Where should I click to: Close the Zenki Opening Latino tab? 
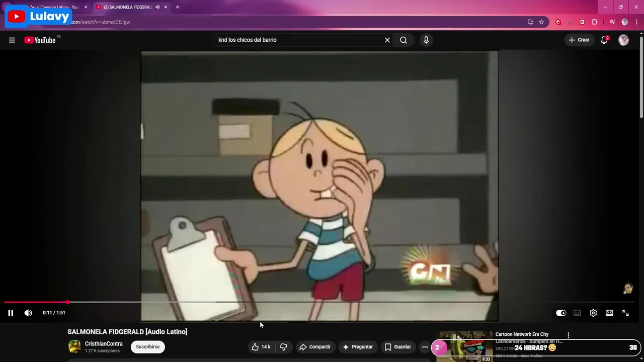pyautogui.click(x=86, y=7)
